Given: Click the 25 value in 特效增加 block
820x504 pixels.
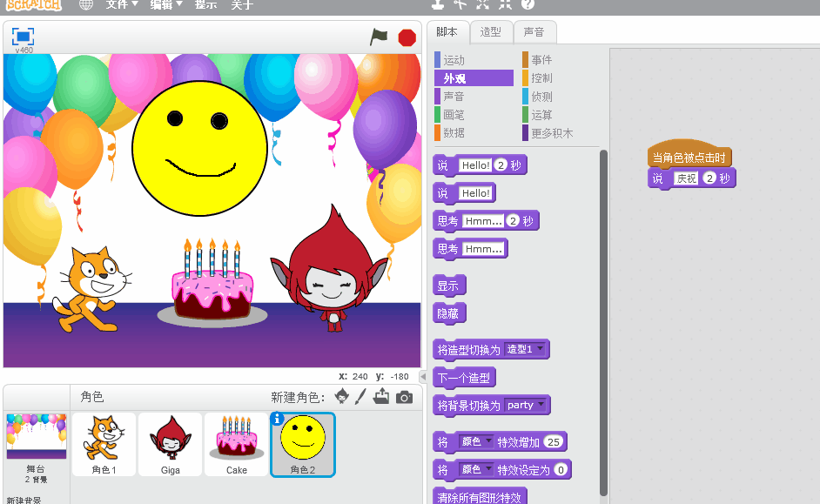Looking at the screenshot, I should coord(554,442).
